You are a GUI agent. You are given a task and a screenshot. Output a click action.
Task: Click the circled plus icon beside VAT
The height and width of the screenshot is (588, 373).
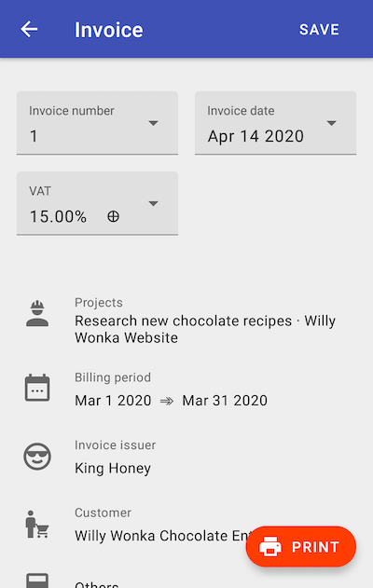114,216
